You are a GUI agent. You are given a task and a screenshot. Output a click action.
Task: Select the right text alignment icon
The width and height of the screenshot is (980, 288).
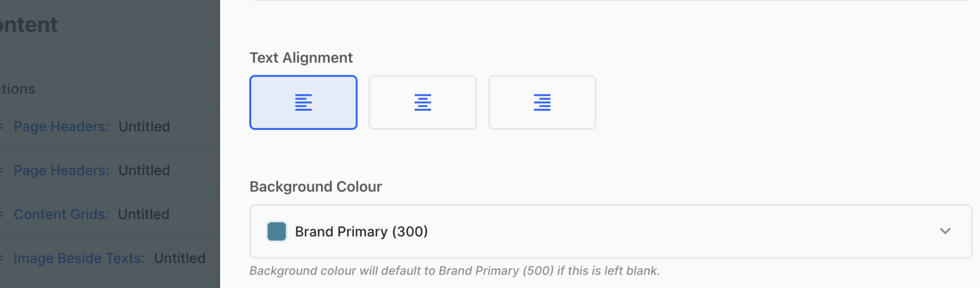(x=542, y=102)
